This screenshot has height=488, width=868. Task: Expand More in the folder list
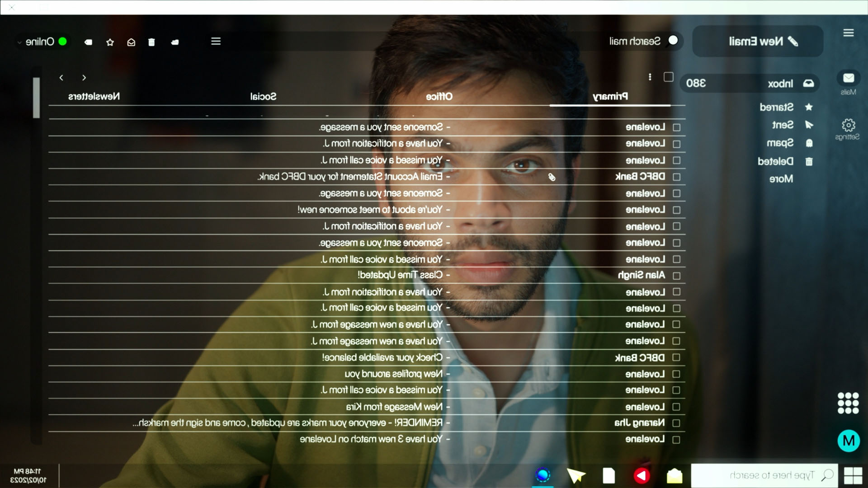781,179
